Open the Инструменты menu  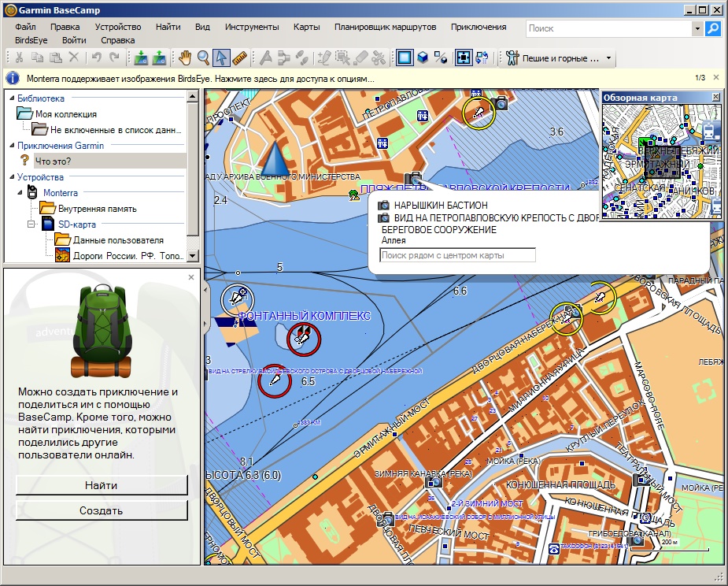(x=252, y=27)
